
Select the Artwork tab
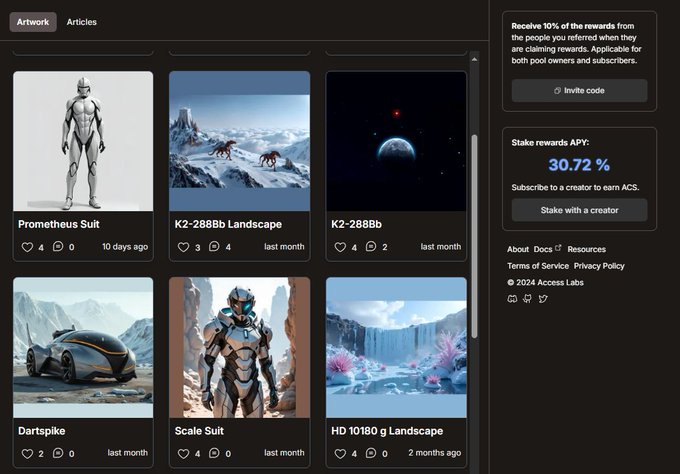click(33, 21)
